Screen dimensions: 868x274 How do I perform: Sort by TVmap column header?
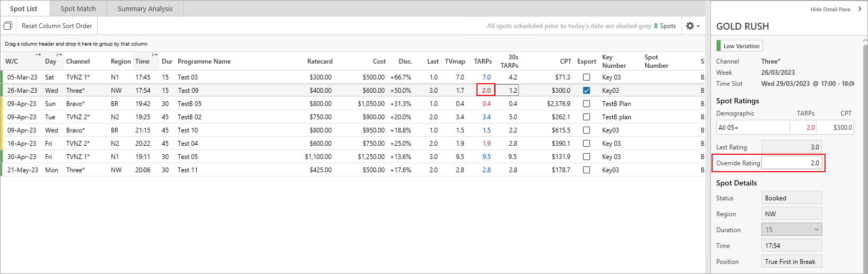455,61
